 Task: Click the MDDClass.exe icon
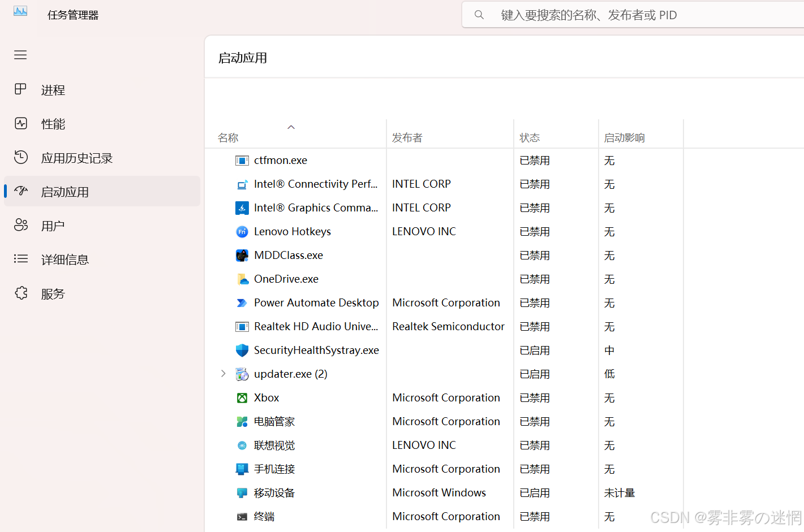coord(242,256)
